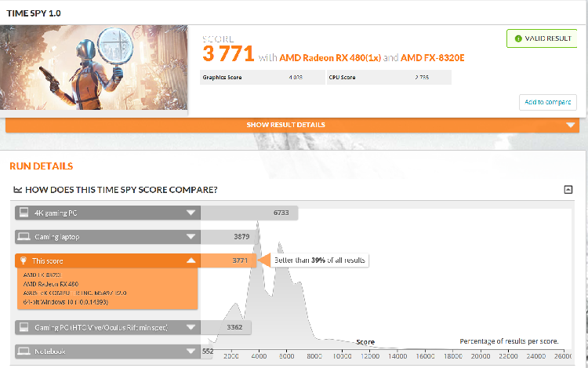Collapse the This score row arrow
This screenshot has width=588, height=368.
pos(191,261)
